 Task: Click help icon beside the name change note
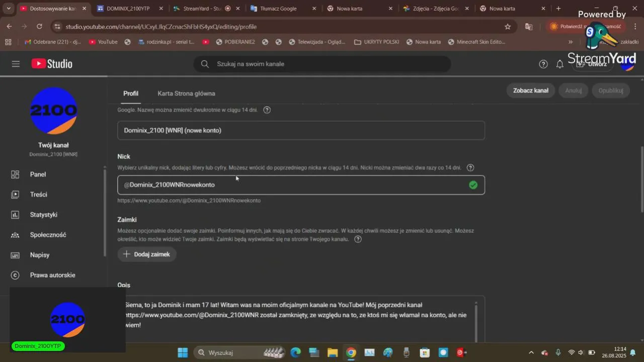click(267, 110)
